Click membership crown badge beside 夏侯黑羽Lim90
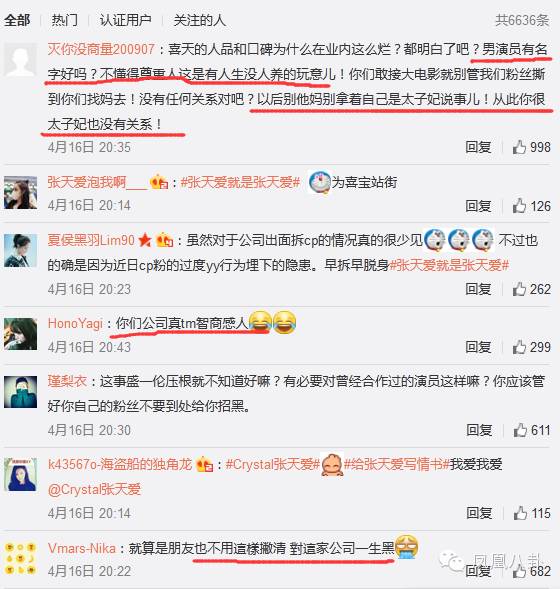Viewport: 560px width, 589px height. click(x=164, y=240)
